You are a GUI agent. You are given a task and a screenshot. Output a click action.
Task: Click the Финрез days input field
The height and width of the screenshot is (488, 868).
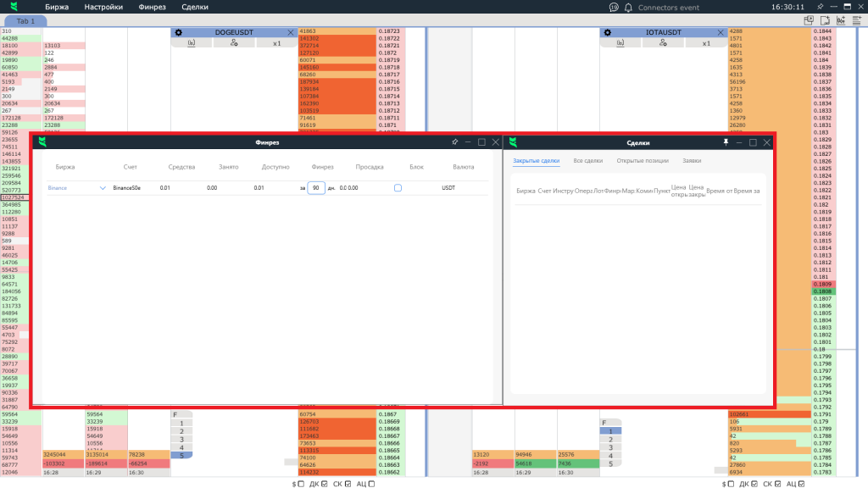point(315,188)
